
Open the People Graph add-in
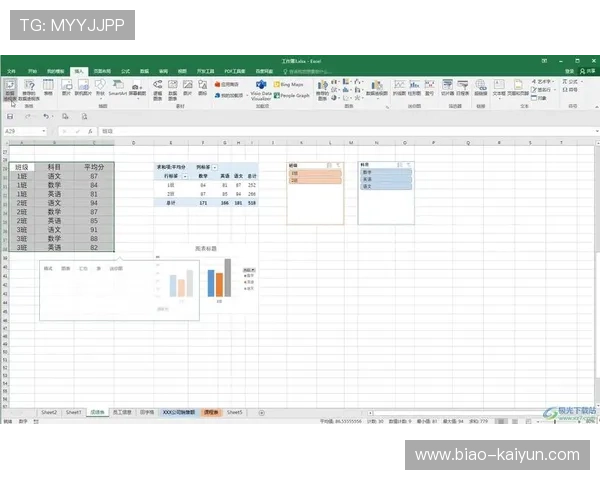(293, 97)
